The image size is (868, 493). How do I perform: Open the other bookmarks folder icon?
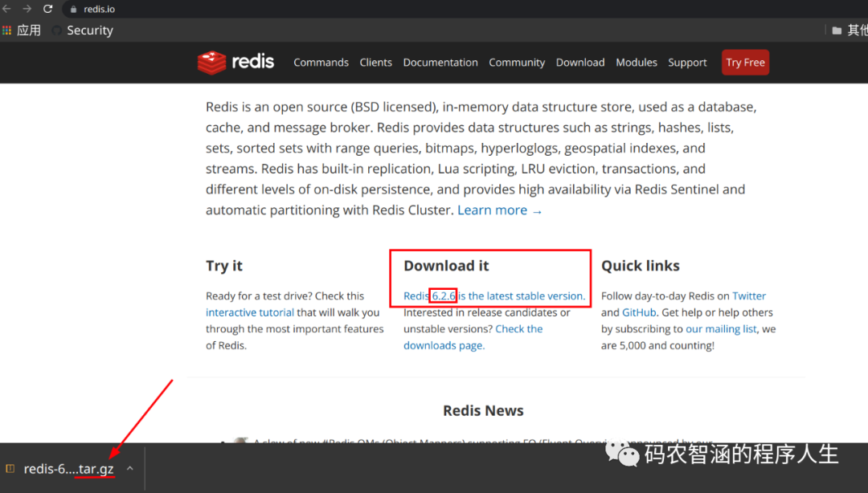tap(837, 31)
